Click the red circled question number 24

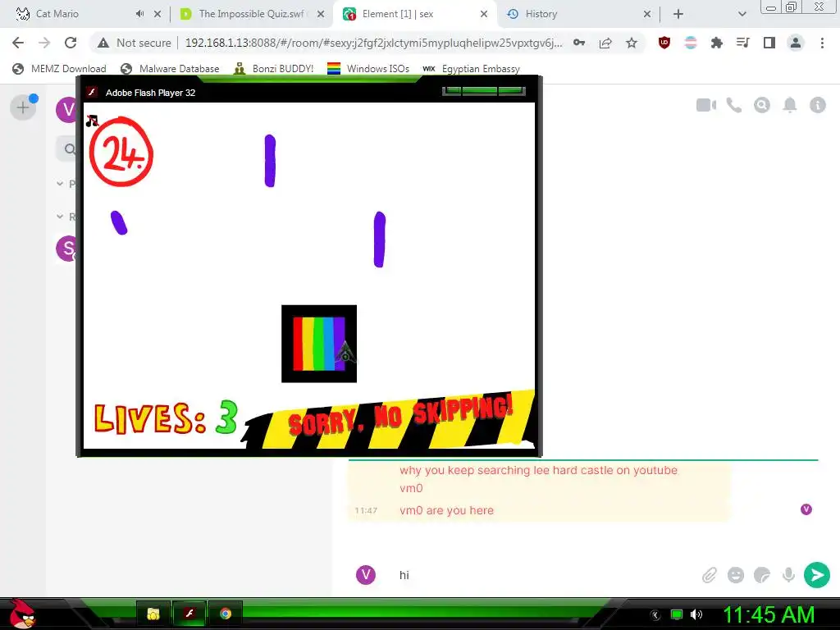pos(121,152)
